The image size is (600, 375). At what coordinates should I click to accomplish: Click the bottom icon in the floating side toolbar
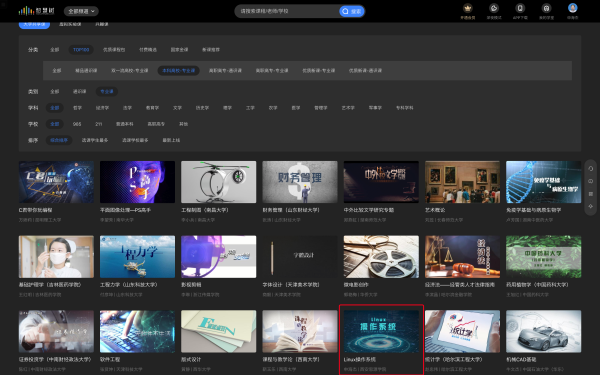[590, 206]
